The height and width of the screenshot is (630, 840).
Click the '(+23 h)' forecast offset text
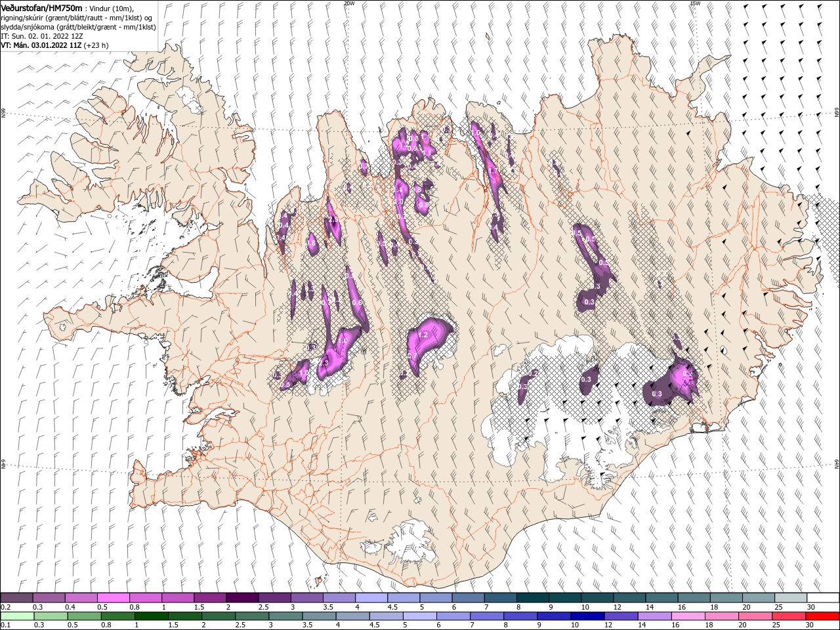96,45
